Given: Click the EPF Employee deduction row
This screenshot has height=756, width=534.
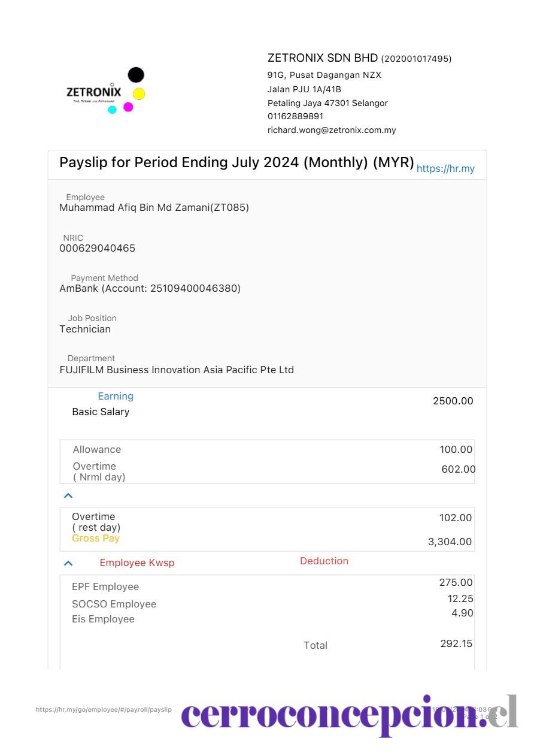Looking at the screenshot, I should coord(267,585).
